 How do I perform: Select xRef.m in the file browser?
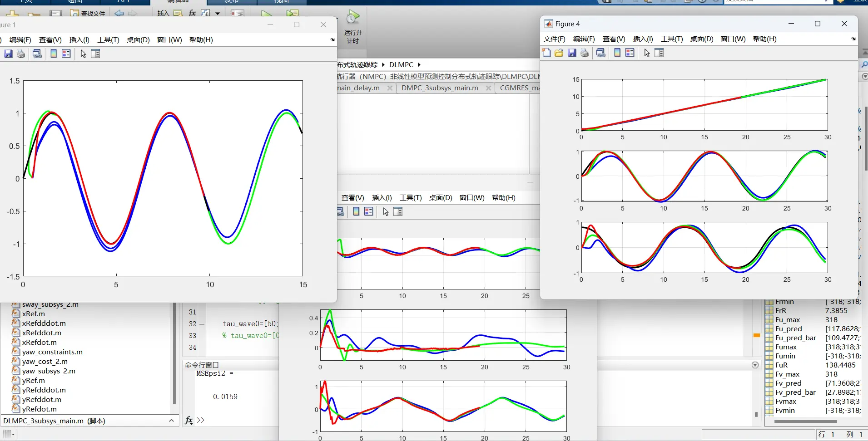tap(34, 314)
